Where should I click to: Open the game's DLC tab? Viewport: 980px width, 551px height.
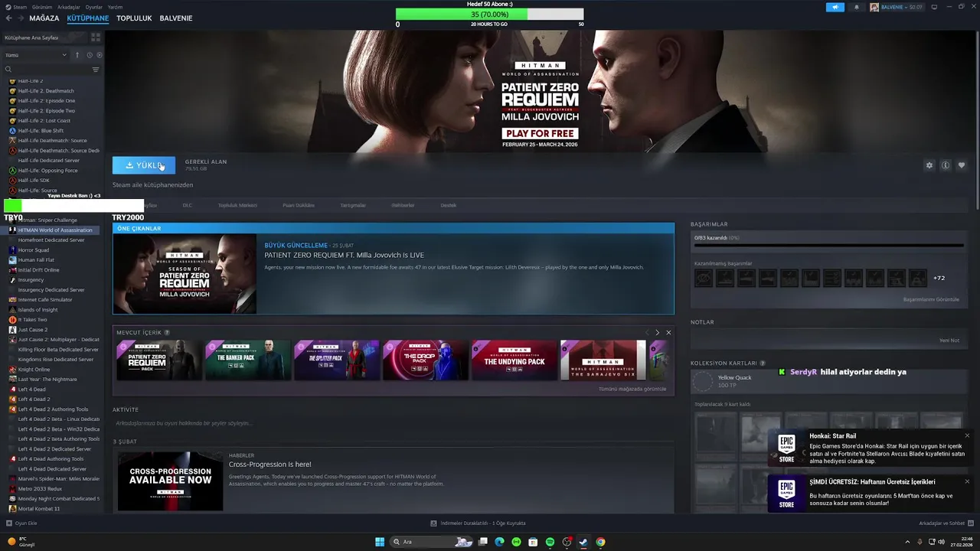pyautogui.click(x=188, y=205)
